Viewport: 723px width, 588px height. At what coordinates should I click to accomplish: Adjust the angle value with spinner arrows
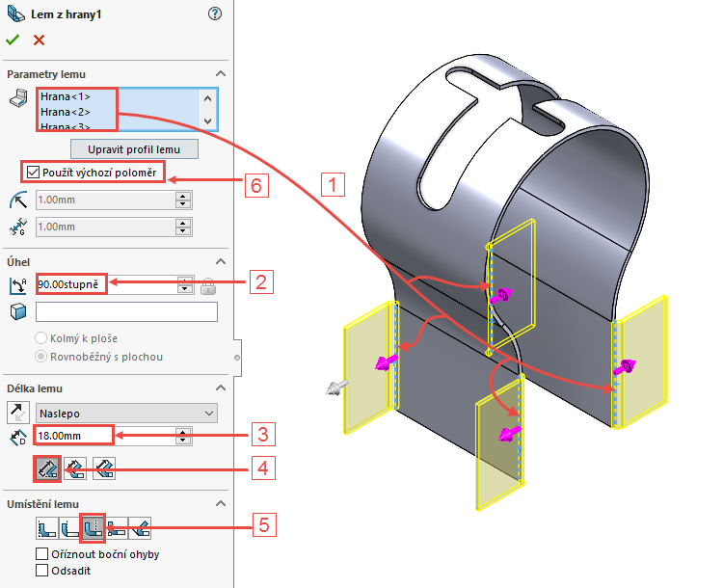185,284
